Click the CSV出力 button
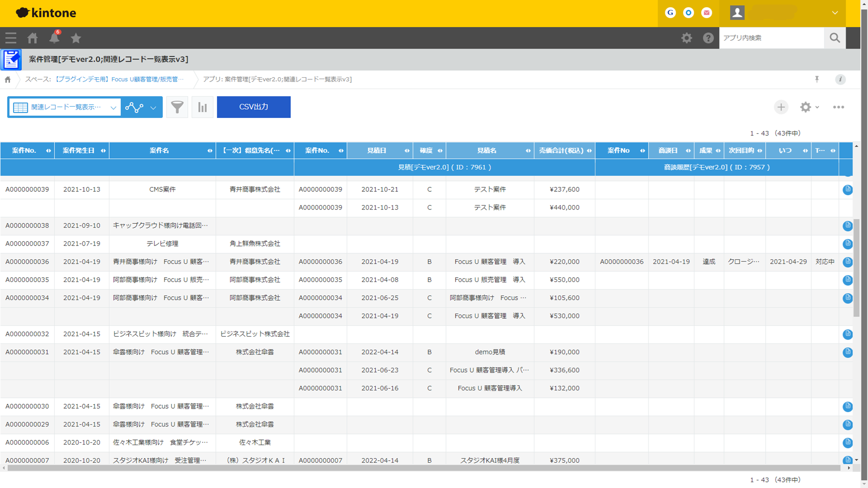 pos(253,107)
